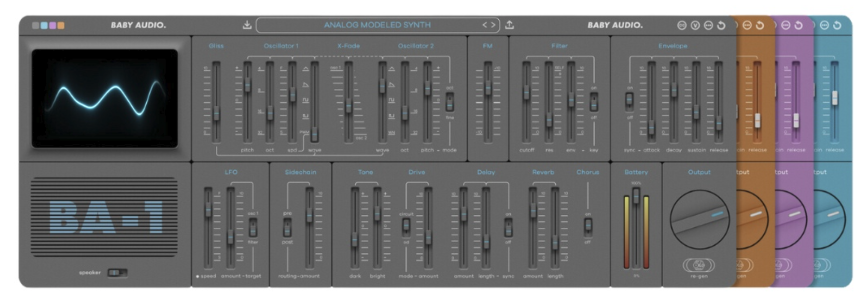
Task: Click the Filter env slider
Action: [x=571, y=102]
